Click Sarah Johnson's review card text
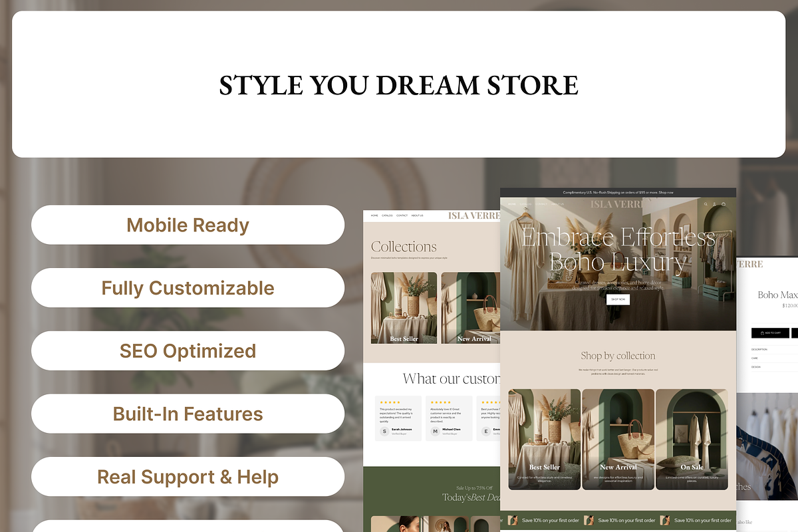 (396, 415)
